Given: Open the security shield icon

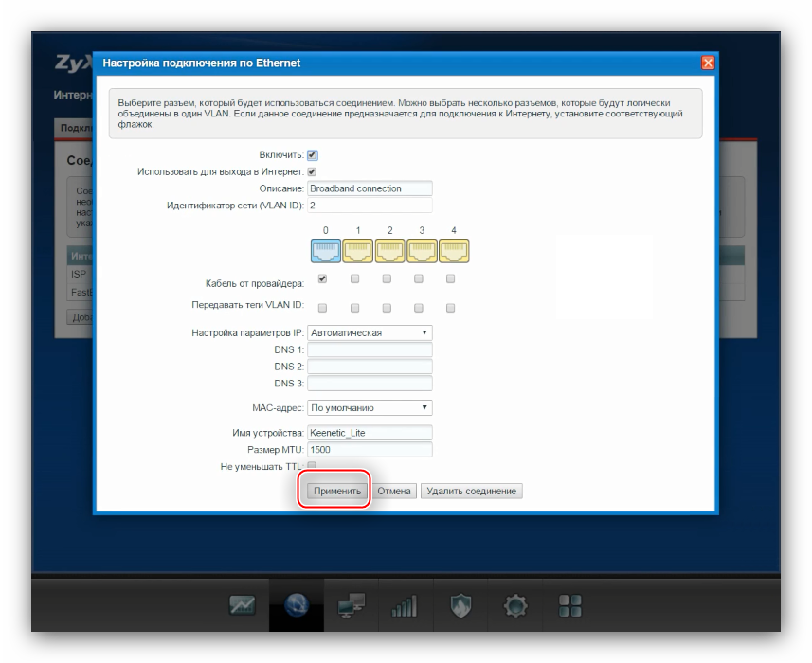Looking at the screenshot, I should pyautogui.click(x=460, y=605).
